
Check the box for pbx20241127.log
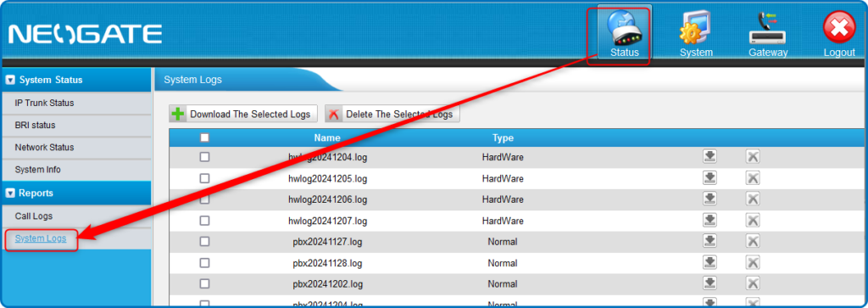[204, 242]
